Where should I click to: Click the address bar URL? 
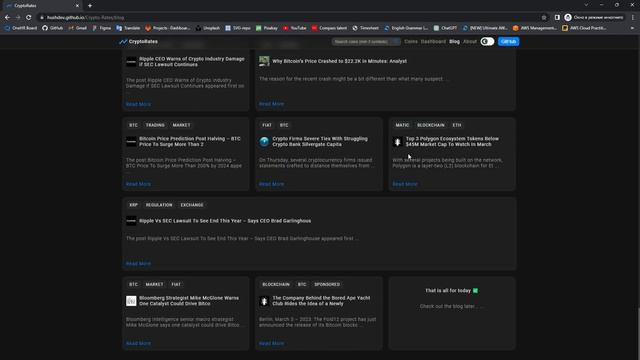click(85, 18)
